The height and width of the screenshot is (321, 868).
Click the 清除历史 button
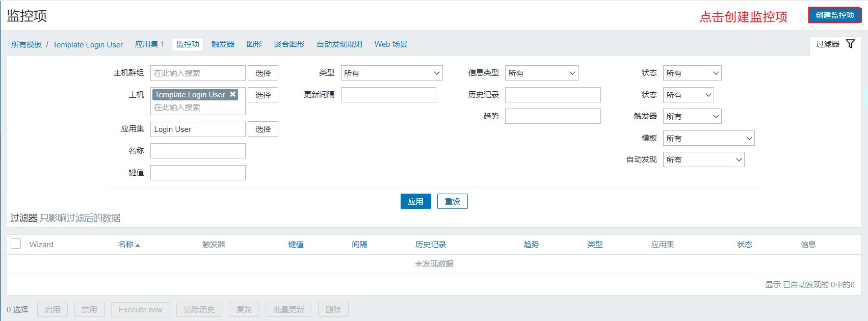click(199, 309)
